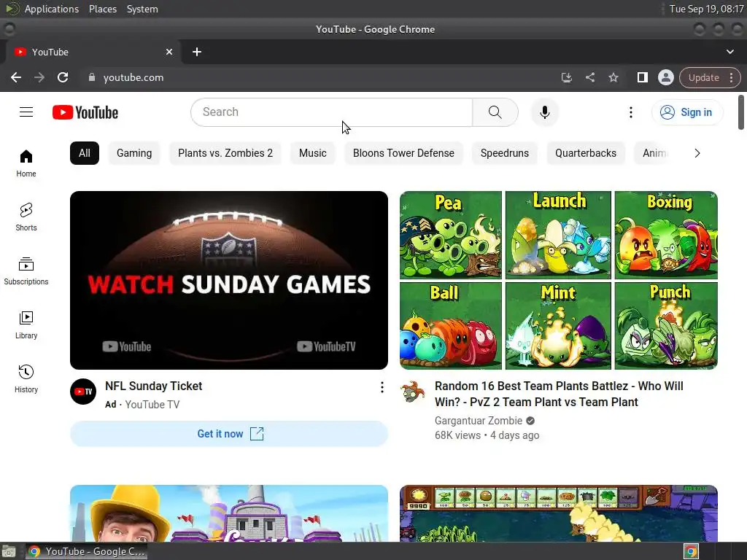
Task: Open Chrome profile avatar
Action: pos(665,77)
